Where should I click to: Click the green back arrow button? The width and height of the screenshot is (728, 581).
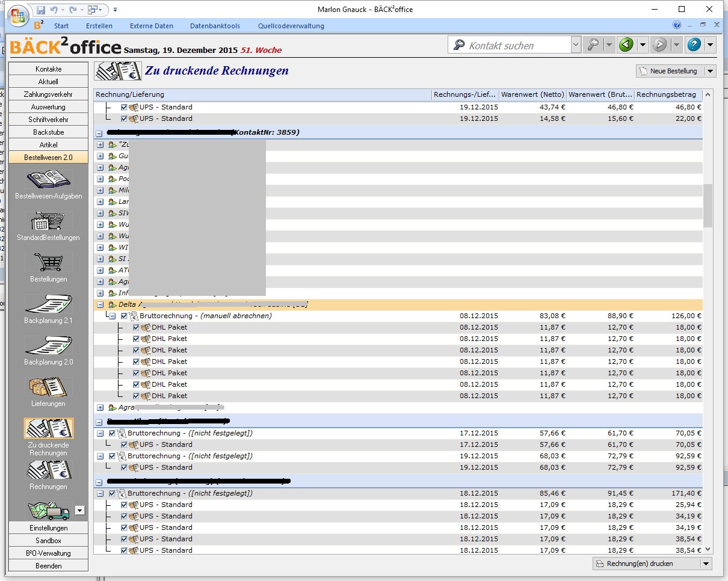point(626,45)
